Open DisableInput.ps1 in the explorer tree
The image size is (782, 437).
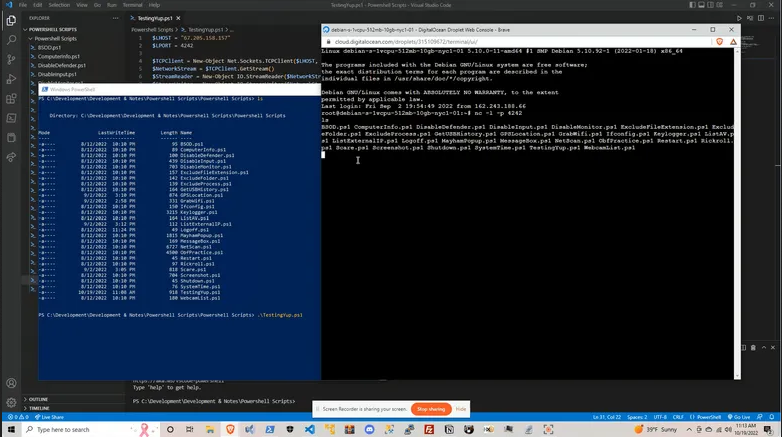click(57, 74)
